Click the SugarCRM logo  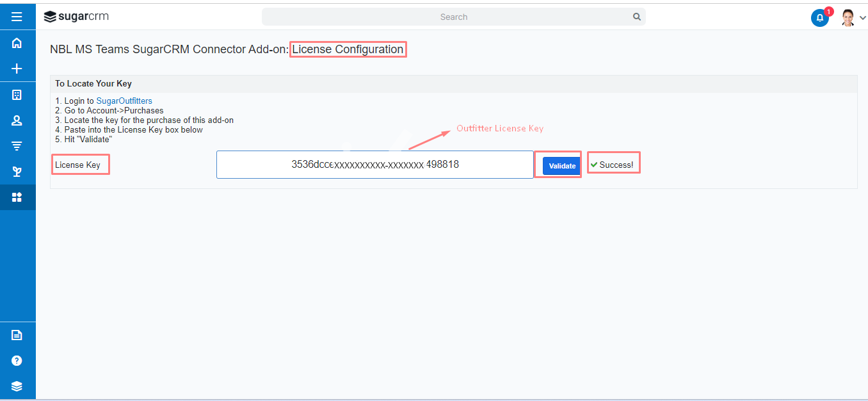(x=76, y=17)
